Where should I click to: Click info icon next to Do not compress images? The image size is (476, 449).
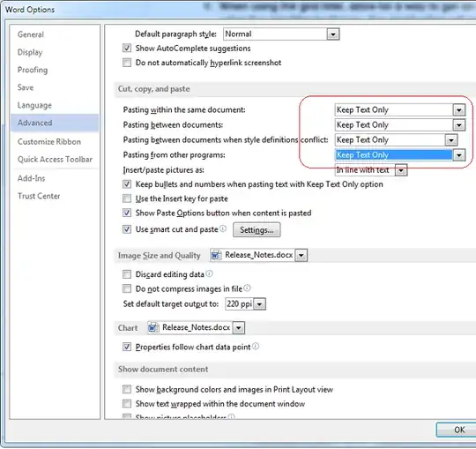[x=247, y=288]
